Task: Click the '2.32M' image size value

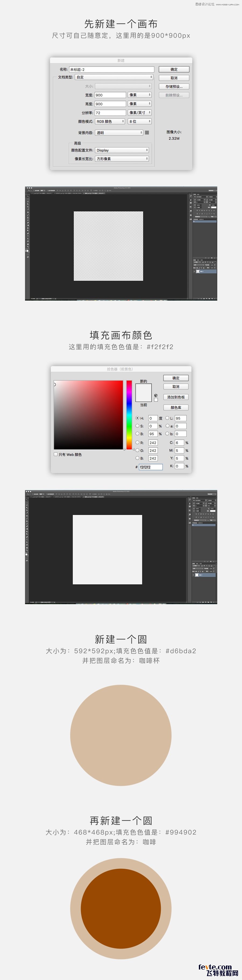Action: pyautogui.click(x=174, y=138)
